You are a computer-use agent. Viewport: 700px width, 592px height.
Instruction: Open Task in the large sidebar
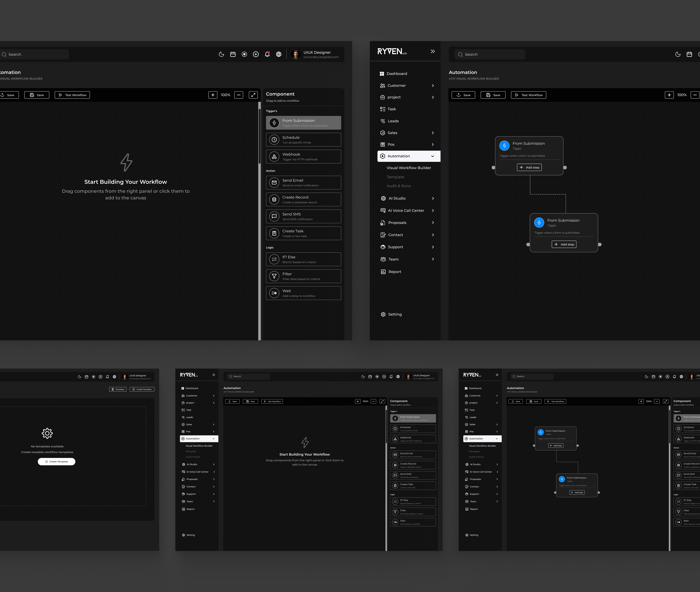388,109
